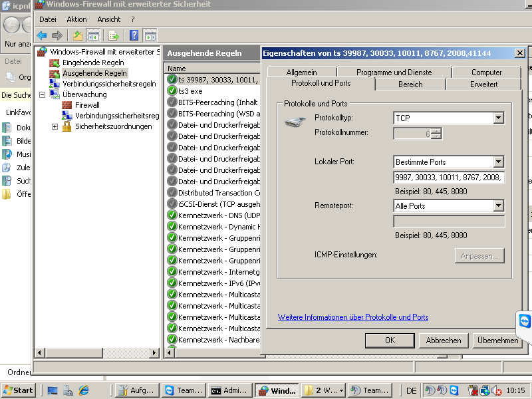The height and width of the screenshot is (399, 532).
Task: Open the Lokaler Port Bestimmte Ports dropdown
Action: click(498, 162)
